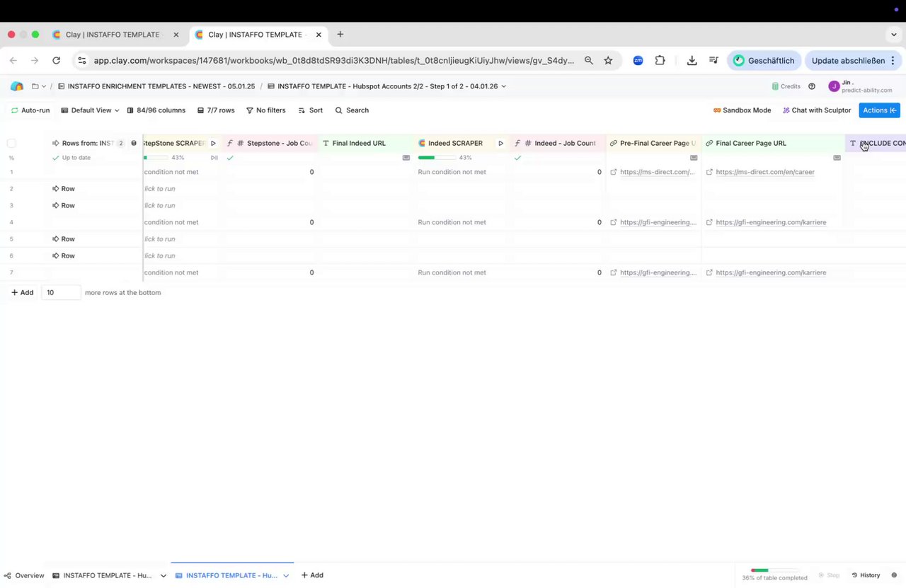Click the note icon under Final Indeed URL
This screenshot has height=588, width=906.
click(x=406, y=158)
